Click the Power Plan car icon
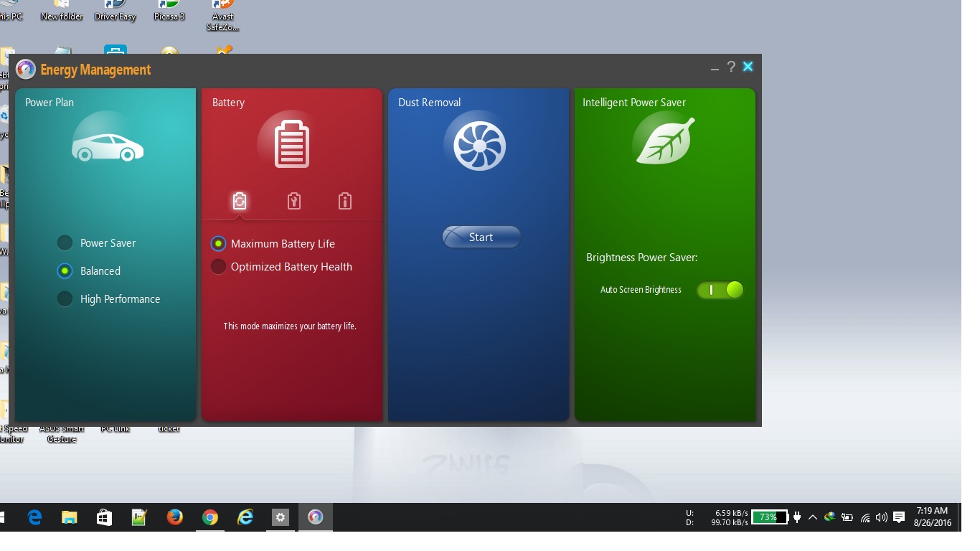 (108, 147)
